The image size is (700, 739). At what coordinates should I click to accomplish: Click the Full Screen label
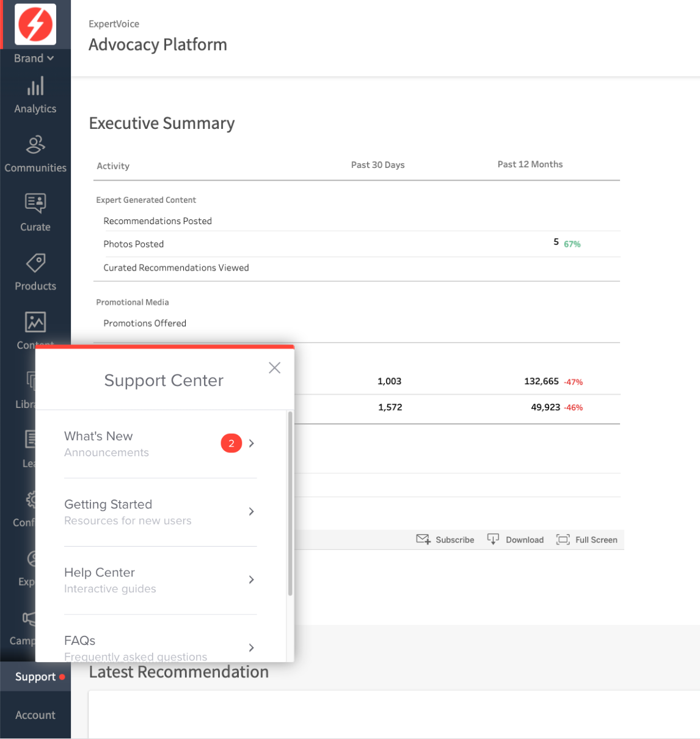[x=596, y=540]
